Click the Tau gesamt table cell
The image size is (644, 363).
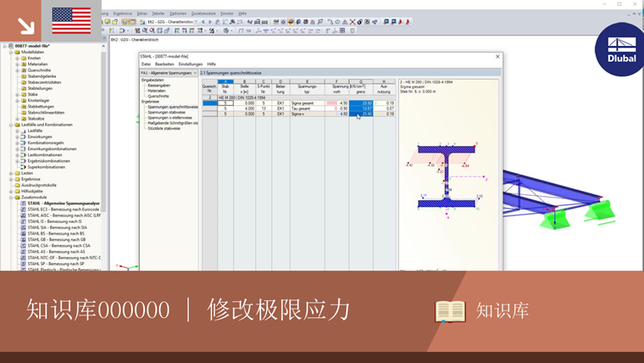pos(308,109)
